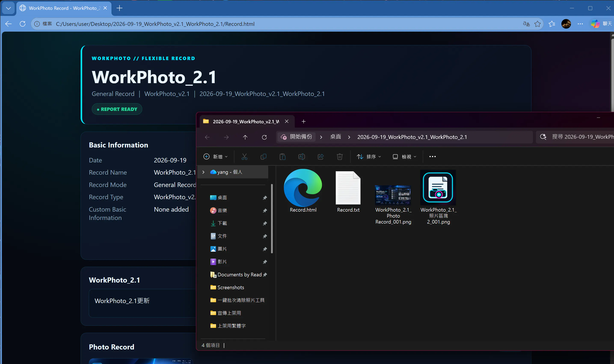Open the 新增 new item dropdown
The height and width of the screenshot is (364, 614).
pyautogui.click(x=216, y=156)
